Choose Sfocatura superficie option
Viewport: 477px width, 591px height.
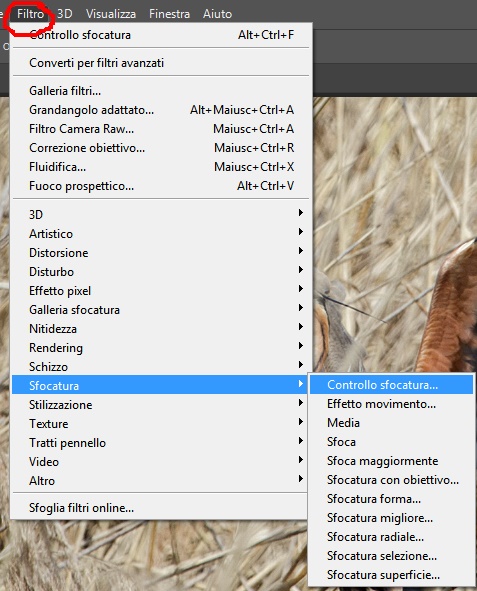(391, 575)
